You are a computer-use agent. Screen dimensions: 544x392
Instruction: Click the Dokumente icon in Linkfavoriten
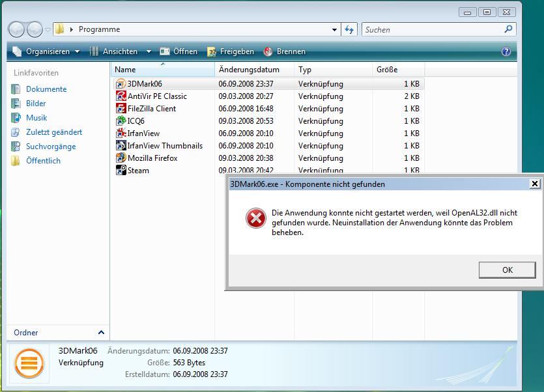16,89
